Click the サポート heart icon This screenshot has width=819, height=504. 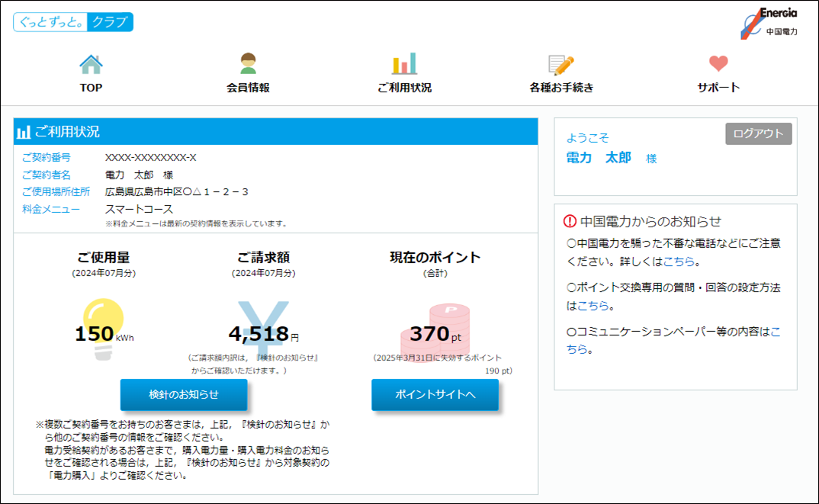[718, 63]
